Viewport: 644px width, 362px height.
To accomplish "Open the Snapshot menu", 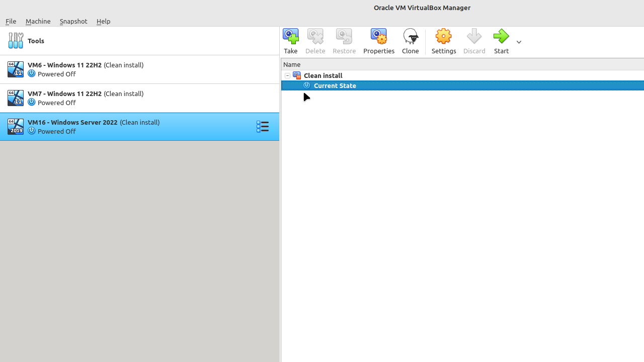I will 73,21.
